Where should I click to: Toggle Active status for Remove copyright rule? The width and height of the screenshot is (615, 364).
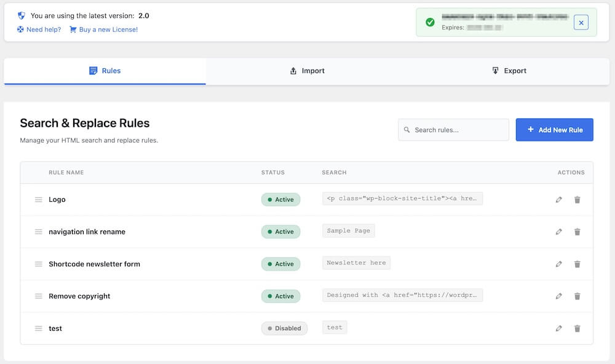click(280, 296)
